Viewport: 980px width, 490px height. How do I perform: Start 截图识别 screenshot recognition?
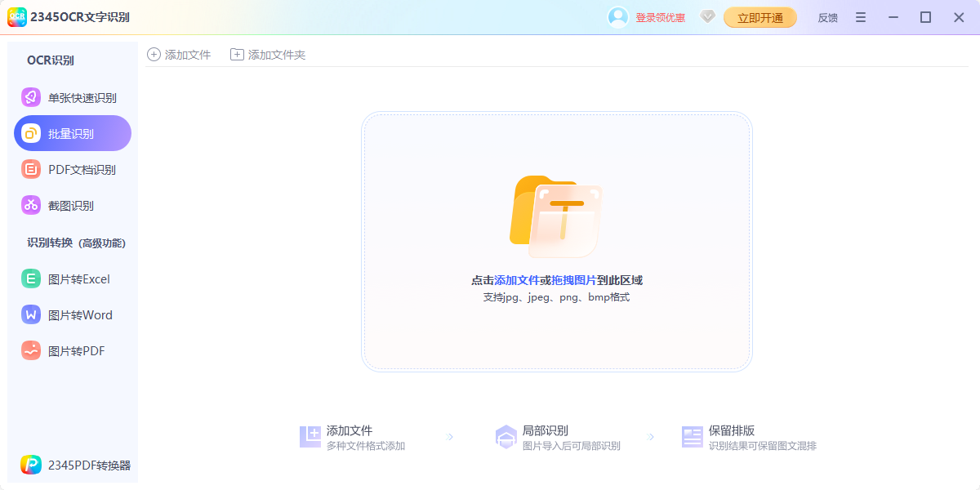(72, 205)
